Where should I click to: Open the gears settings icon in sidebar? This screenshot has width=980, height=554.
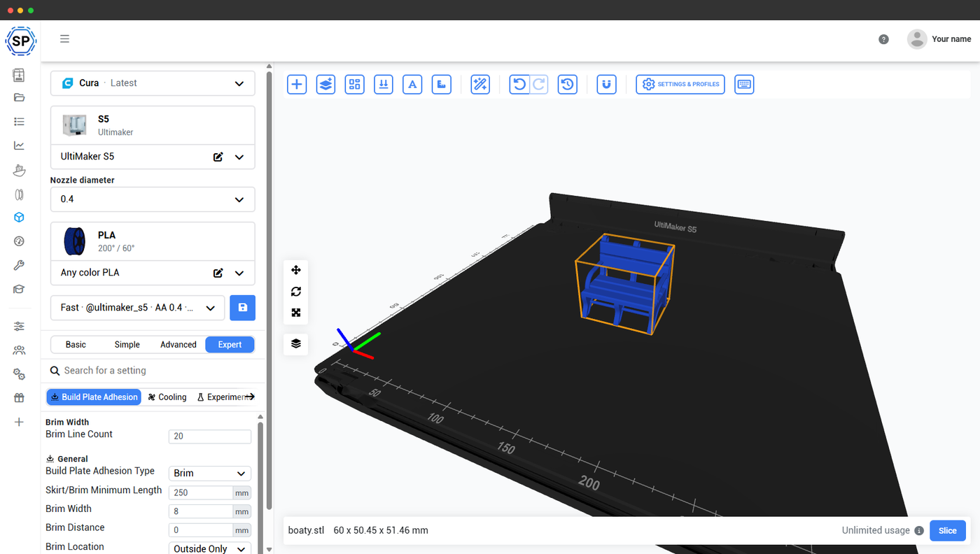[x=19, y=374]
